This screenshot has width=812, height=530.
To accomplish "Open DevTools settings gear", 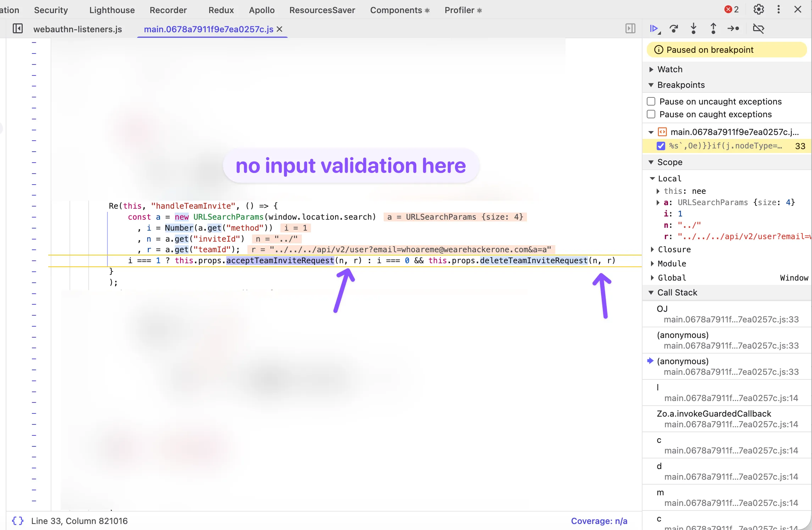I will (x=758, y=10).
